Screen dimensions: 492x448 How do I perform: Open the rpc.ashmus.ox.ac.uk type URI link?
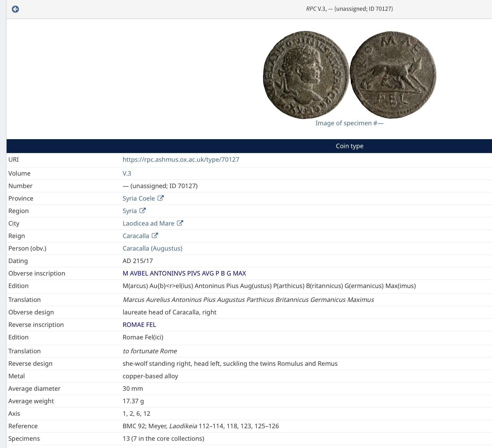point(181,160)
